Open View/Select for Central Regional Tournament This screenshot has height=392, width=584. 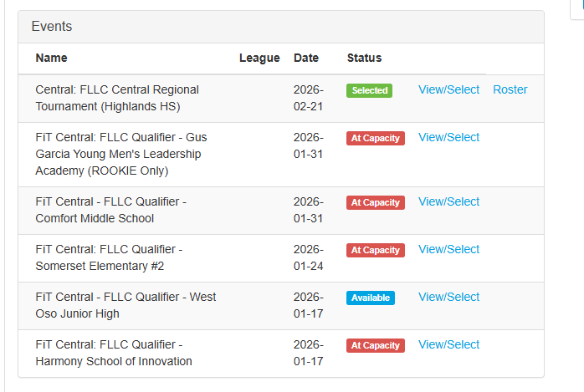(448, 89)
